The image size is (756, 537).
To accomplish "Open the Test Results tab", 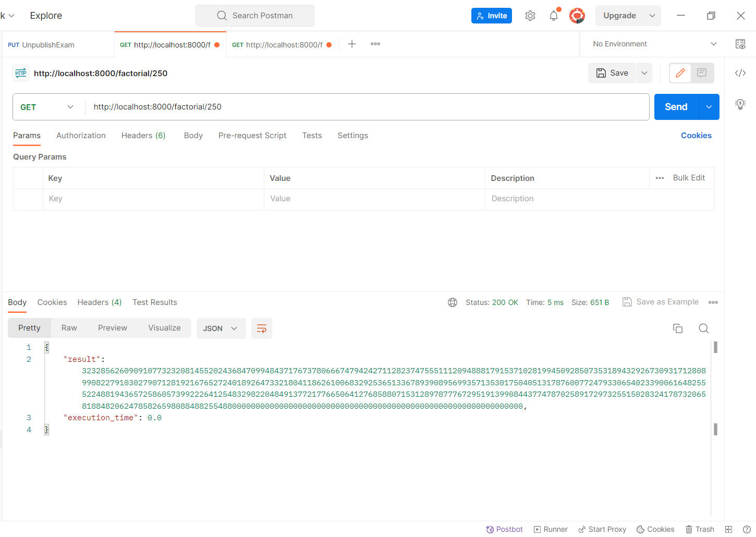I will (155, 302).
